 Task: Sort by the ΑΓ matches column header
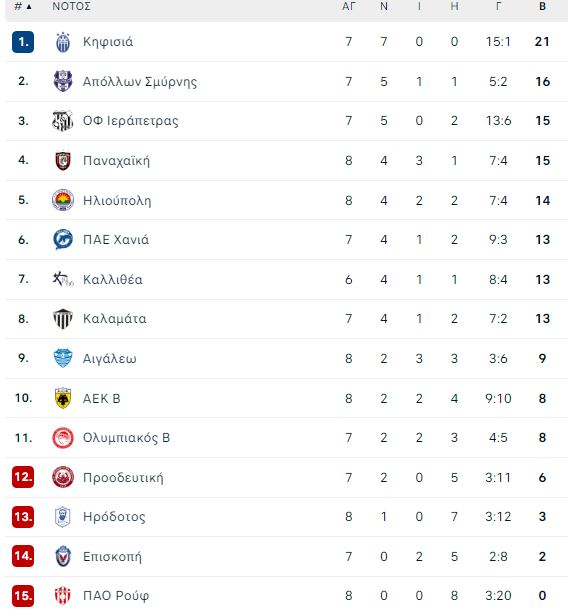(x=348, y=7)
